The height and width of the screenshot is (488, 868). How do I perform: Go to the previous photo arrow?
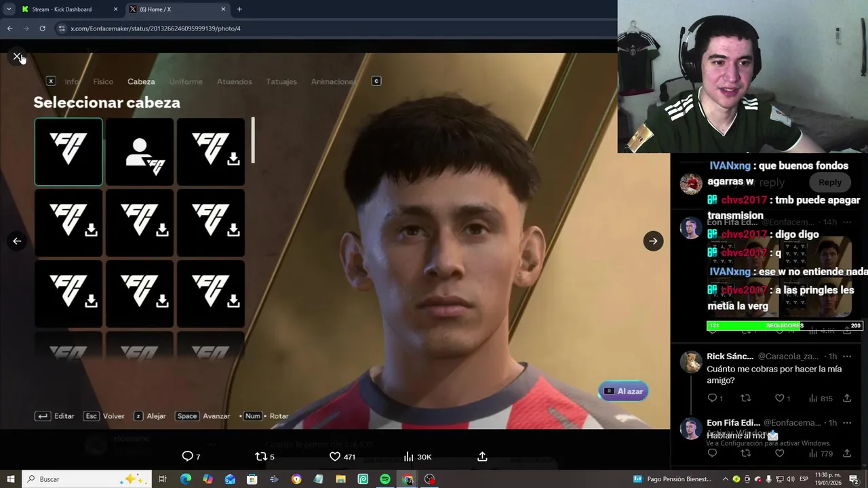pyautogui.click(x=17, y=241)
